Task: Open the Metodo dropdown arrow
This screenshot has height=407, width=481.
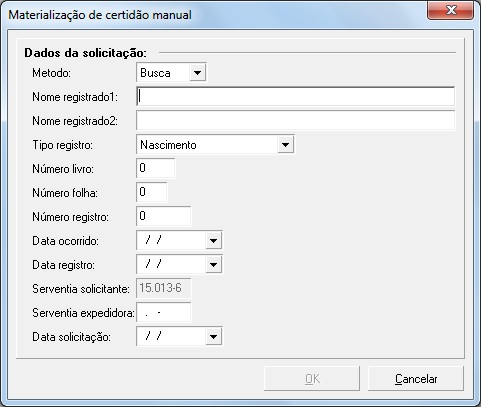Action: 197,72
